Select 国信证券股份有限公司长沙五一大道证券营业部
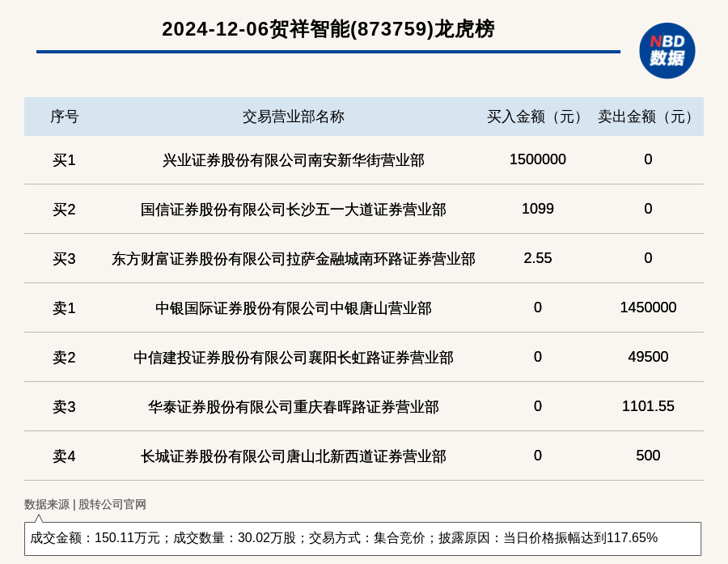Screen dimensions: 728x564 click(x=294, y=210)
